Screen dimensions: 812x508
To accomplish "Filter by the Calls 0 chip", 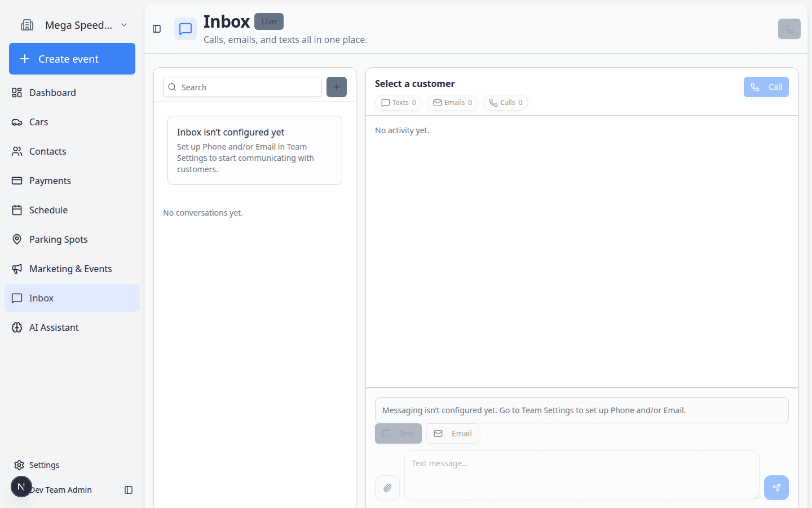I will [506, 103].
